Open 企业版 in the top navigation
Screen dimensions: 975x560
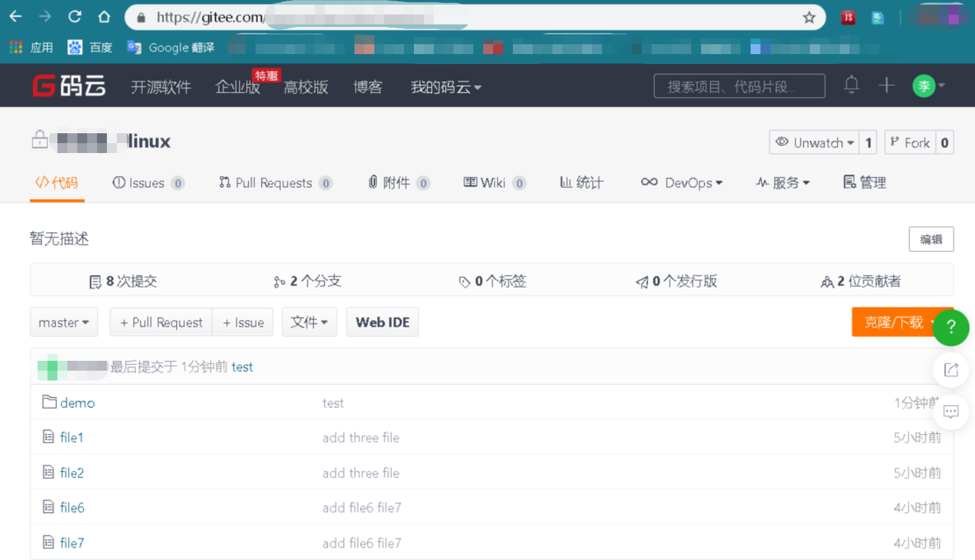point(238,87)
